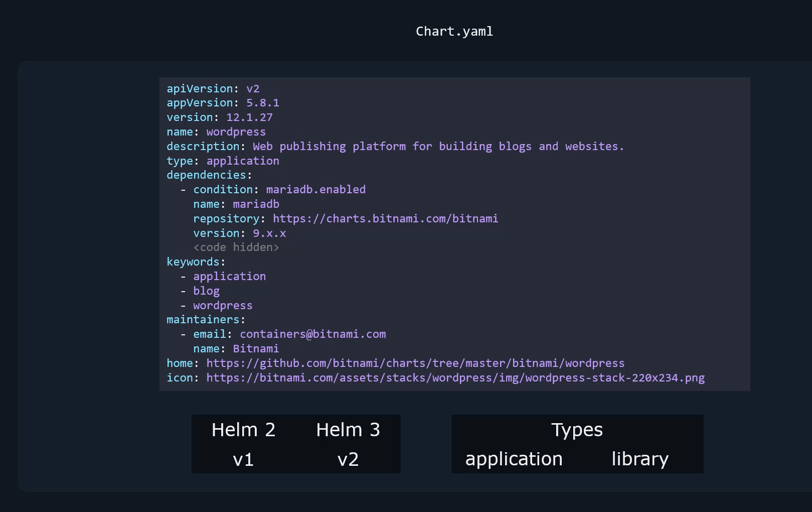Click the 'v2' label under Helm 3
Screen dimensions: 812x512
pos(348,459)
